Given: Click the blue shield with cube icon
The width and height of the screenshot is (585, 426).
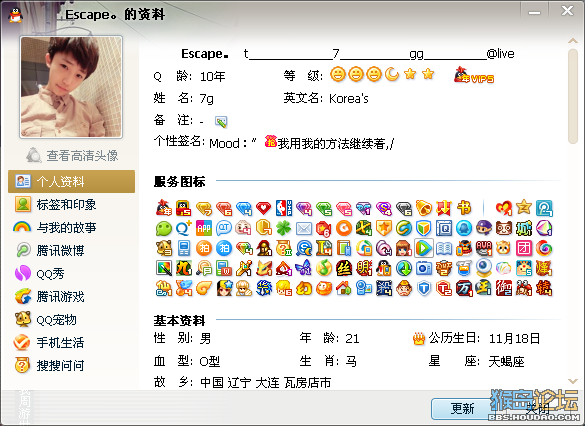Looking at the screenshot, I should point(424,228).
